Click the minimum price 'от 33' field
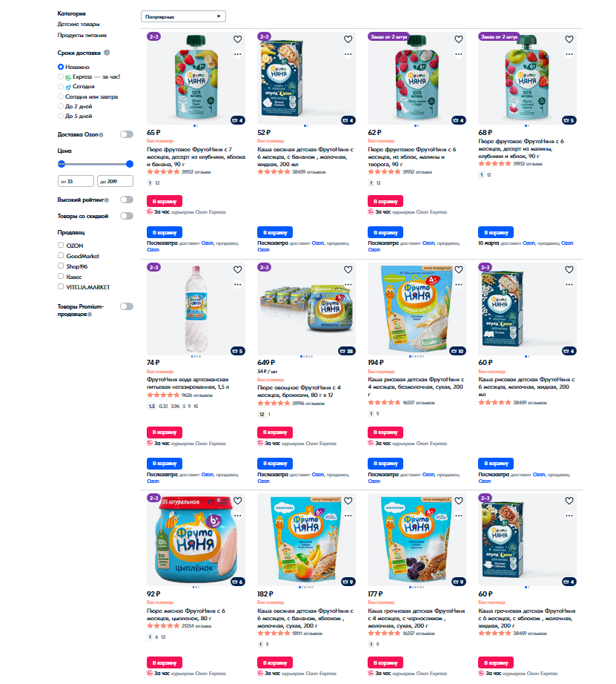The height and width of the screenshot is (684, 616). point(76,181)
